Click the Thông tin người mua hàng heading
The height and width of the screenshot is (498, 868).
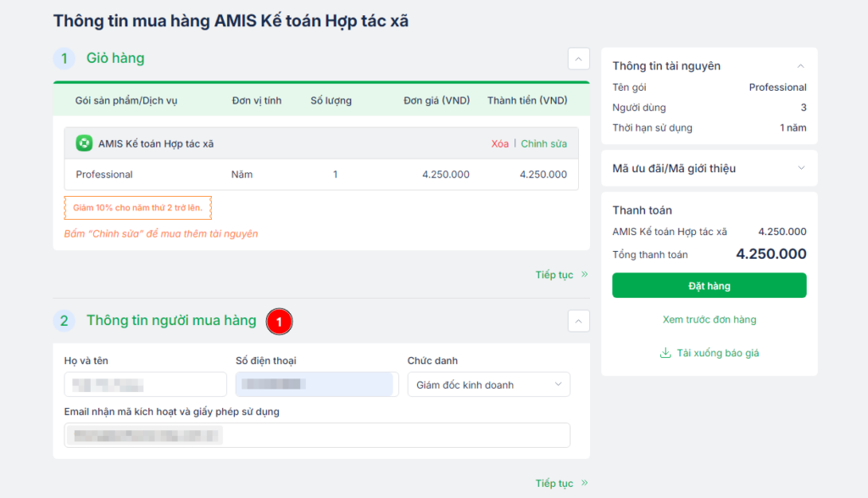(x=171, y=321)
